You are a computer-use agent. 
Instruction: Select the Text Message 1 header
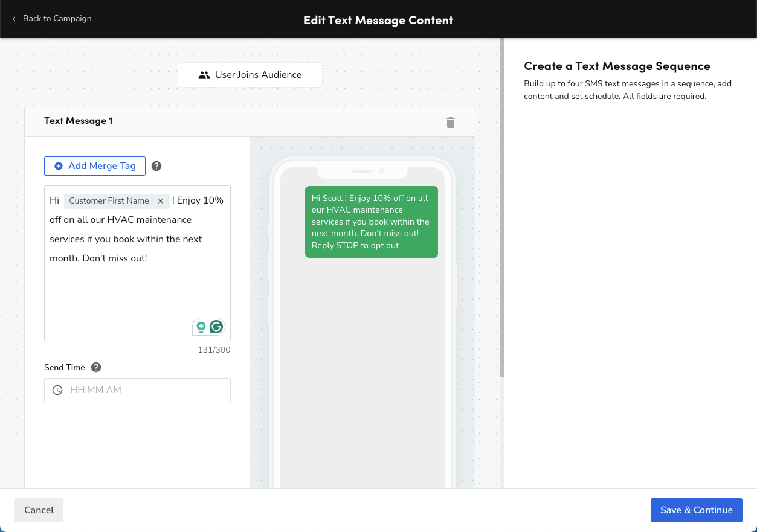pos(79,121)
